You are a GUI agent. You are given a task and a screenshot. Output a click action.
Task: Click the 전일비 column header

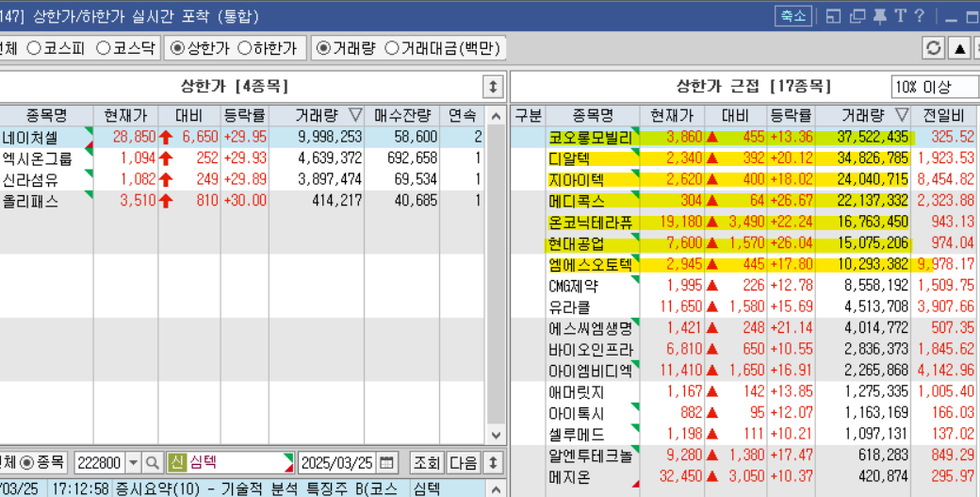click(x=944, y=115)
